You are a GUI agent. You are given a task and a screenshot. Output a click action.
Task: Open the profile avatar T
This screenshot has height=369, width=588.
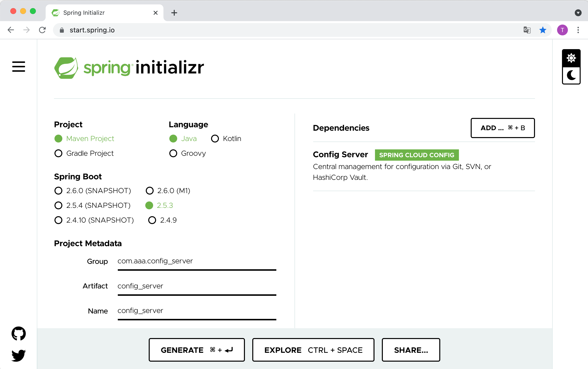pos(562,30)
